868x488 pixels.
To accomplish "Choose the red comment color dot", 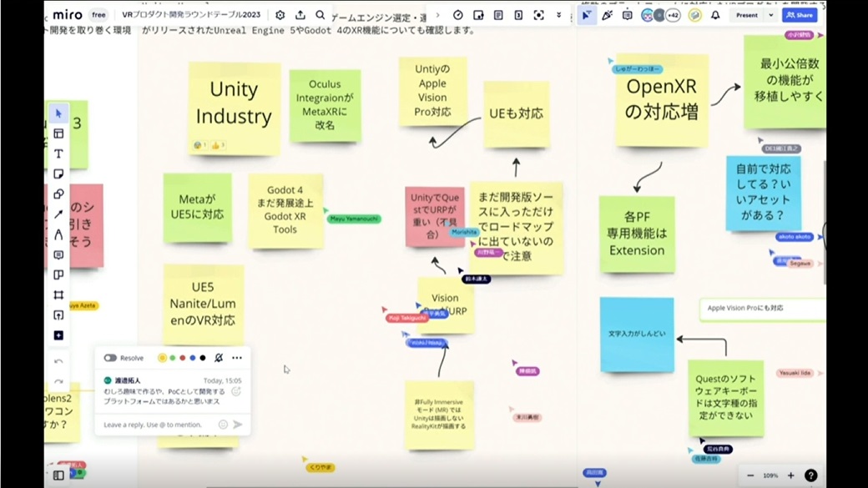I will (x=183, y=358).
